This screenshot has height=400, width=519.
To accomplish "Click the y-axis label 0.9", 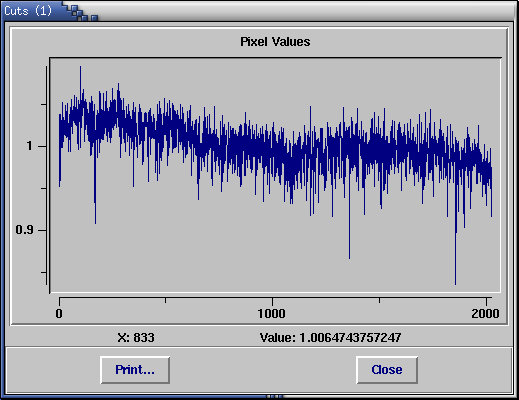I will (x=24, y=230).
